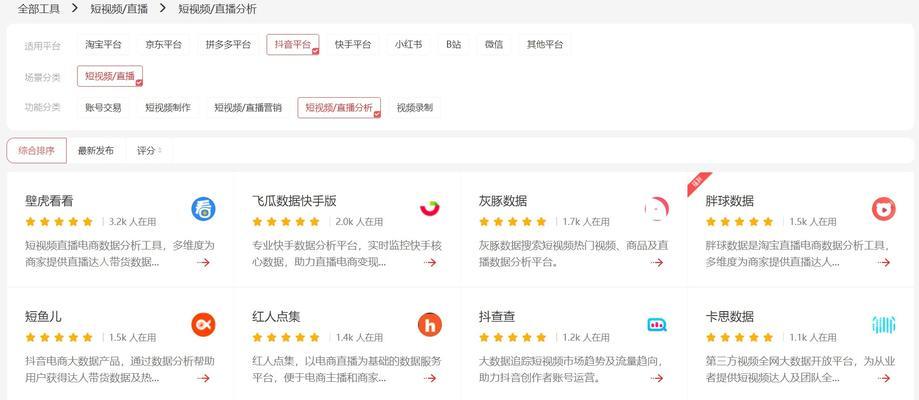919x400 pixels.
Task: Click the arrow on the 胖球数据 card
Action: pyautogui.click(x=884, y=262)
